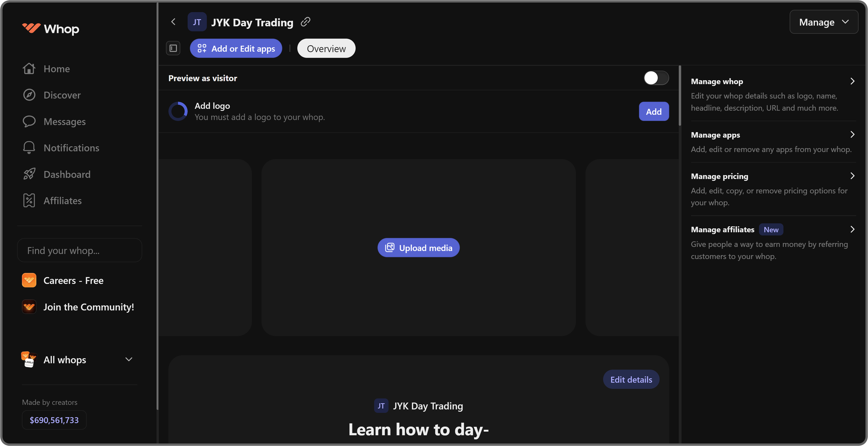Open the Home section
The image size is (868, 446).
[x=56, y=68]
